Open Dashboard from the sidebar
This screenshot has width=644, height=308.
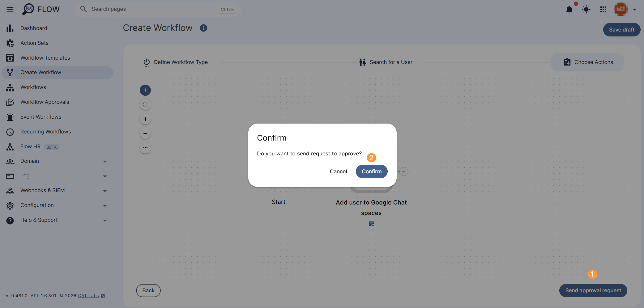[x=58, y=28]
